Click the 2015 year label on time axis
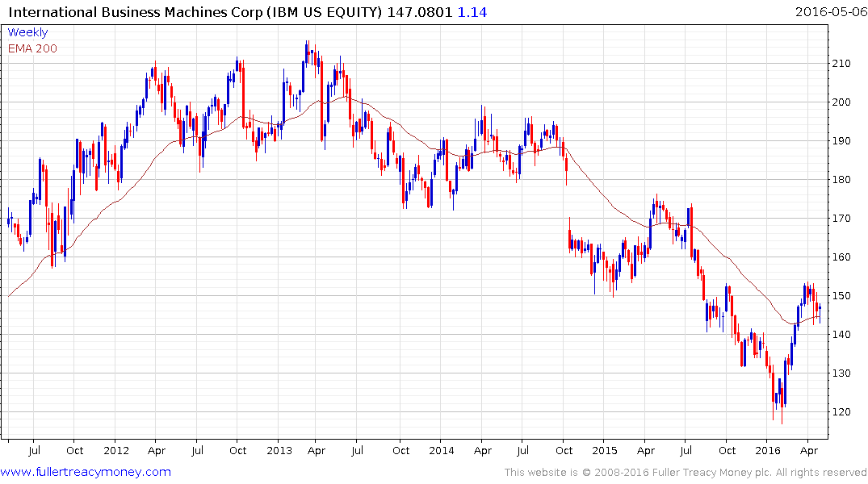 [x=605, y=451]
